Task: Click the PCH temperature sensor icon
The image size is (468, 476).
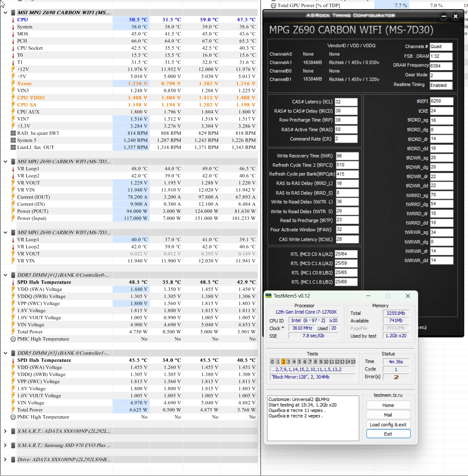Action: point(13,41)
